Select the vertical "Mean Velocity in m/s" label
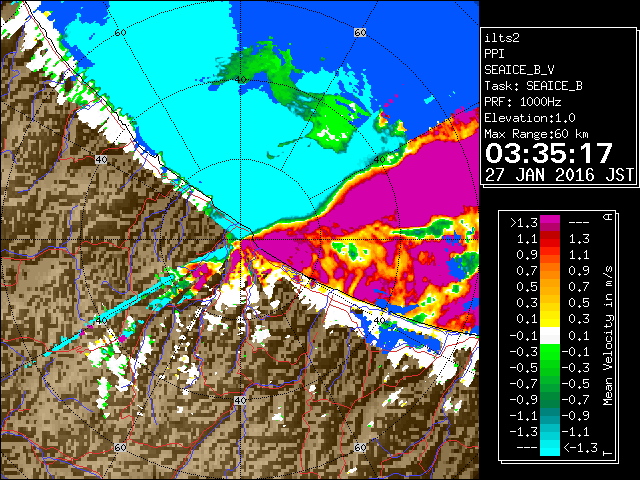Screen dimensions: 640x480 tap(608, 335)
